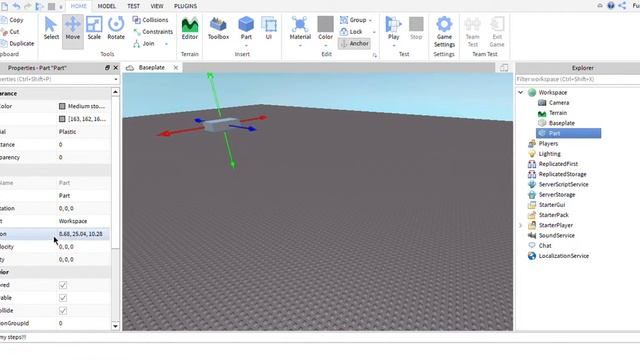This screenshot has width=640, height=360.
Task: Toggle Collisions mode
Action: coord(150,20)
